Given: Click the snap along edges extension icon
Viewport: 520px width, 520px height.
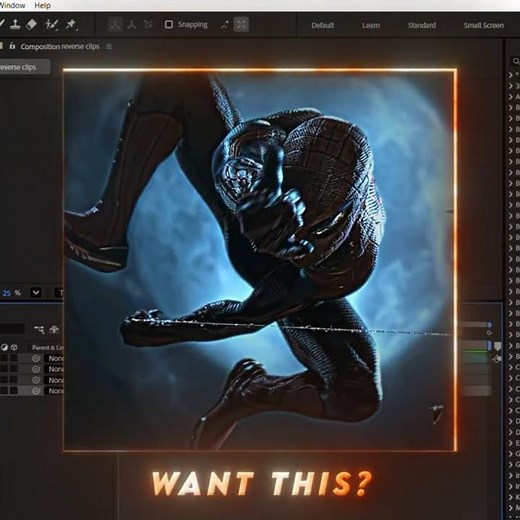Looking at the screenshot, I should pos(224,24).
